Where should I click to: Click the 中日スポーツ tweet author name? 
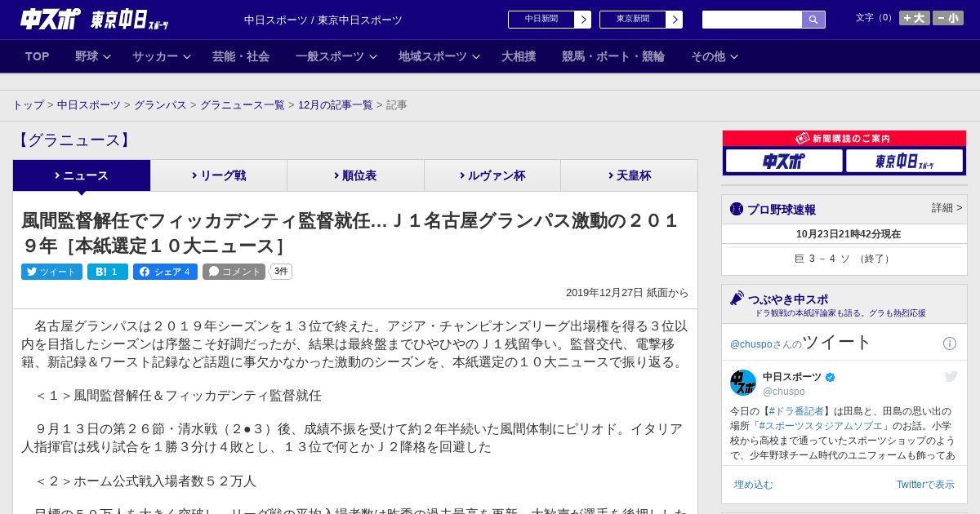[792, 377]
